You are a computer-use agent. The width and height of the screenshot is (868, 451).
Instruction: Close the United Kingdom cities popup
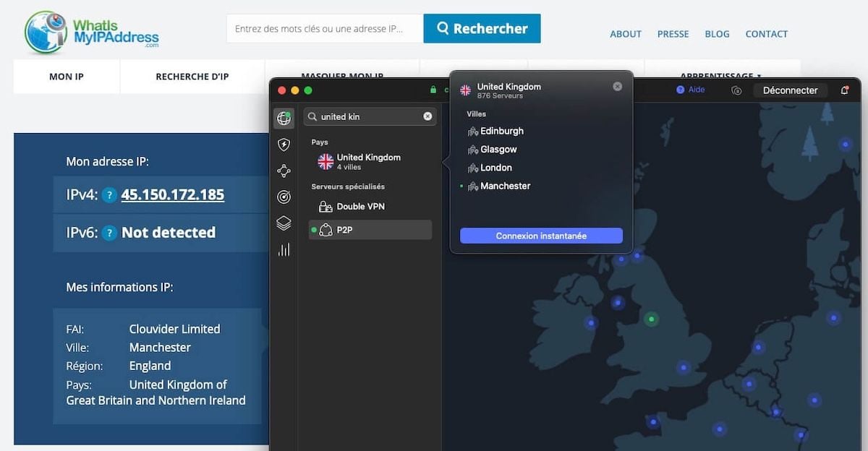pyautogui.click(x=617, y=86)
